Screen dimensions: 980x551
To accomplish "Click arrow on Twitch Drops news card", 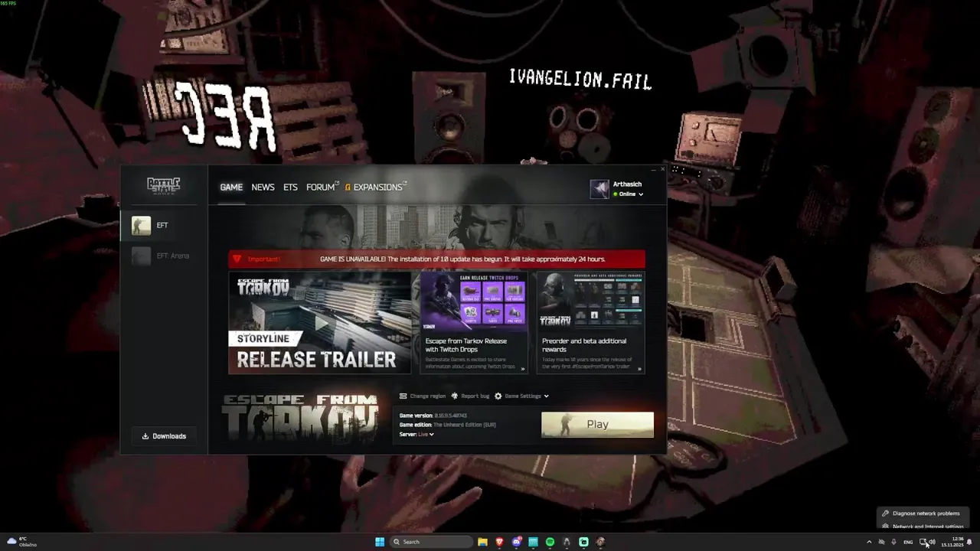I will coord(523,369).
